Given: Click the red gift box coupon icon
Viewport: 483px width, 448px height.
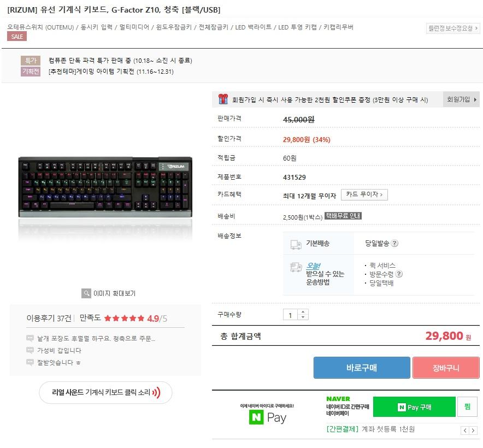Looking at the screenshot, I should (x=223, y=99).
